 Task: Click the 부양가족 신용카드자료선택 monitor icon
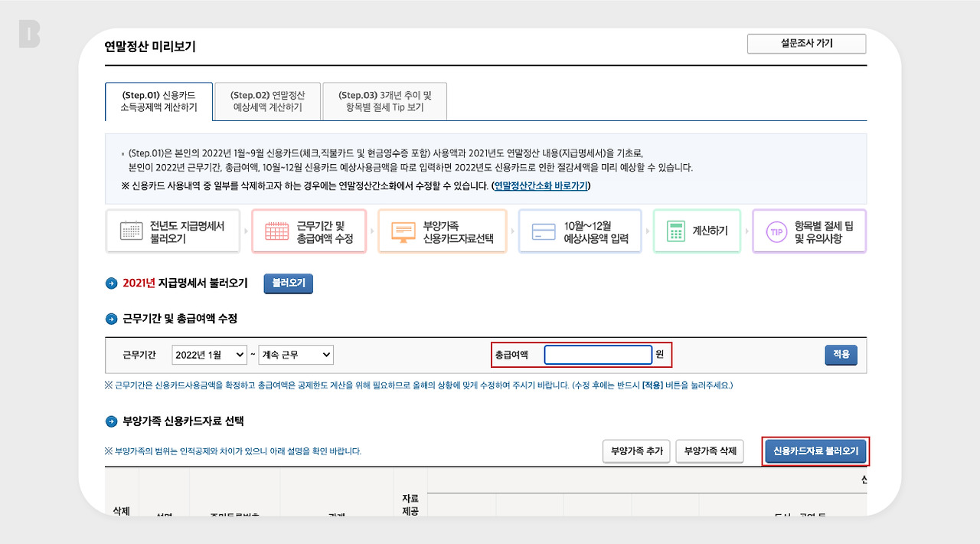point(405,231)
